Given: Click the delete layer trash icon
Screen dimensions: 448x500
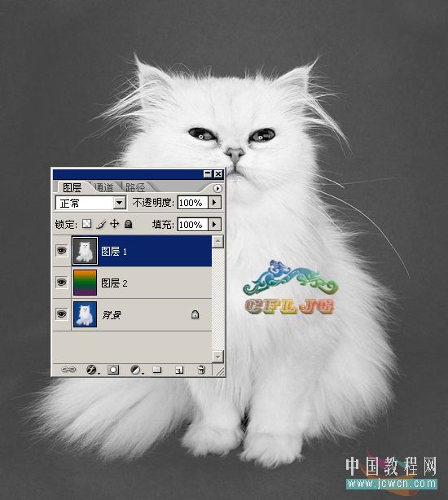Looking at the screenshot, I should click(x=201, y=370).
